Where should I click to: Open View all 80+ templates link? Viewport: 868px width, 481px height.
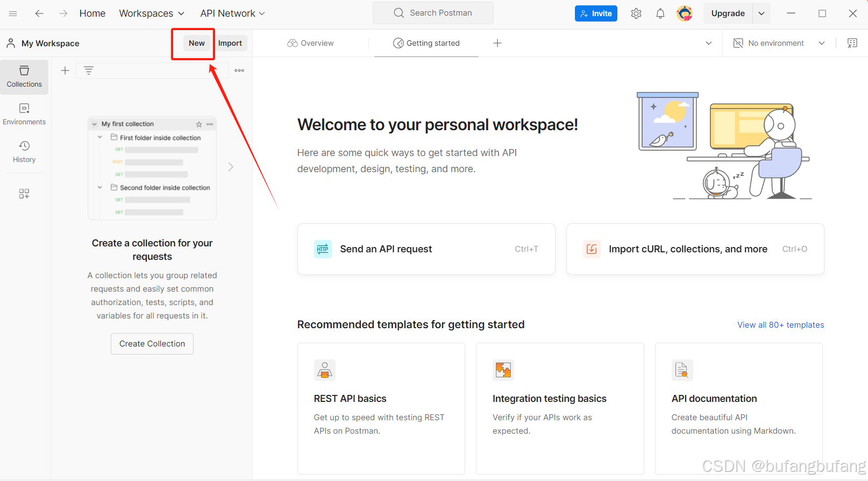tap(781, 325)
